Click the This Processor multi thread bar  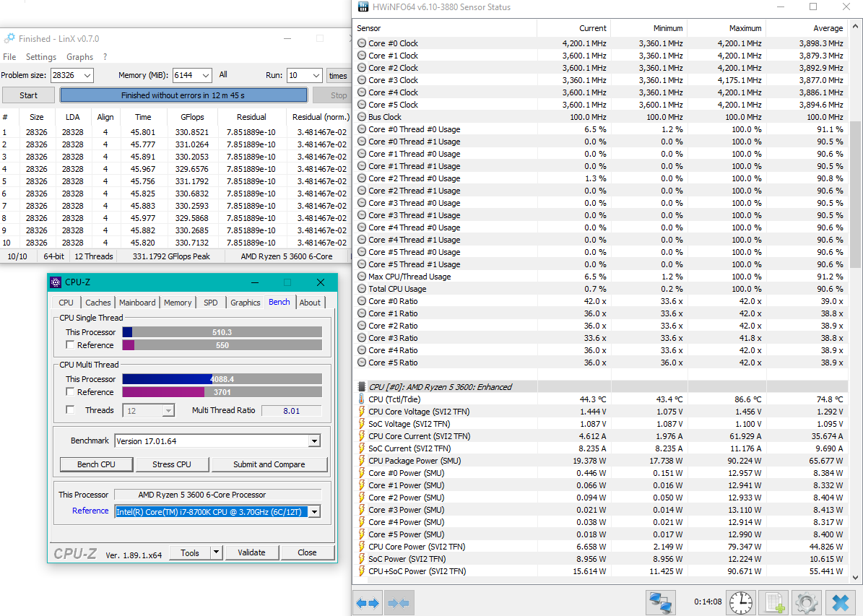[x=222, y=378]
